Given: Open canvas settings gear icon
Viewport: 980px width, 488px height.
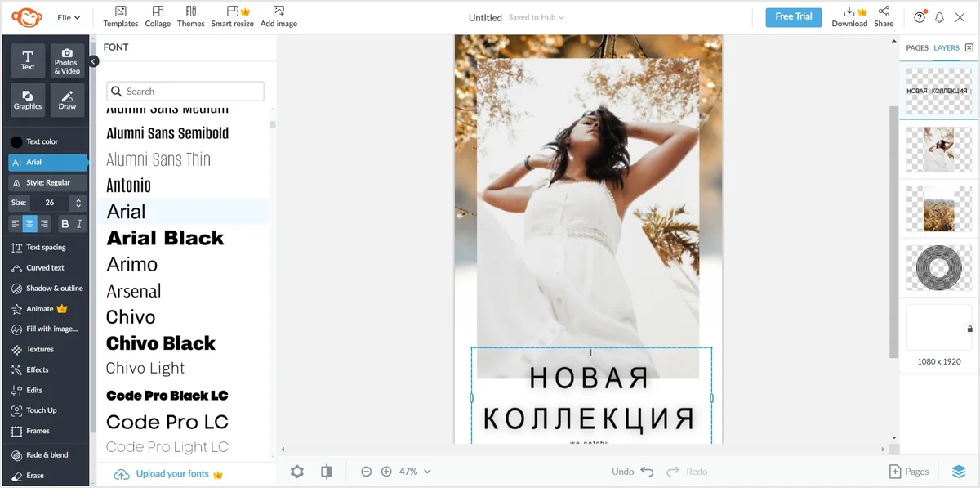Looking at the screenshot, I should pyautogui.click(x=296, y=472).
